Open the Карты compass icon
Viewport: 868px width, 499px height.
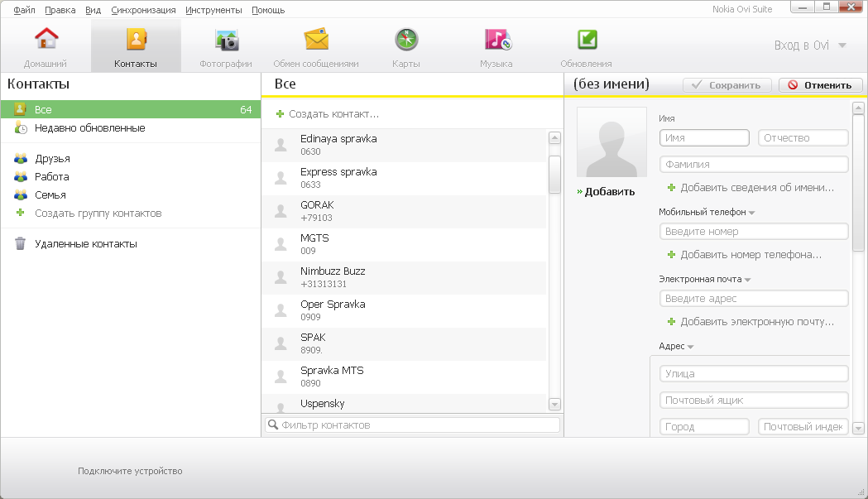tap(406, 41)
